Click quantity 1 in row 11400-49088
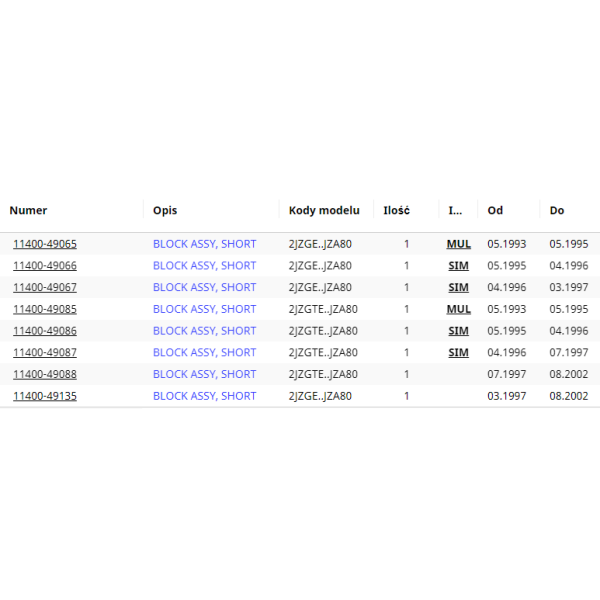Image resolution: width=600 pixels, height=600 pixels. click(406, 374)
